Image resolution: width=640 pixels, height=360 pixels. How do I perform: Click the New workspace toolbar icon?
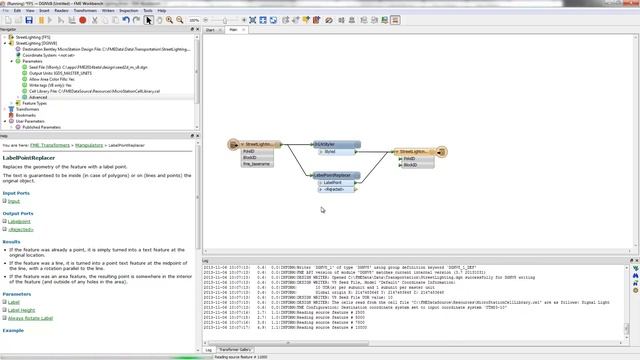point(8,20)
